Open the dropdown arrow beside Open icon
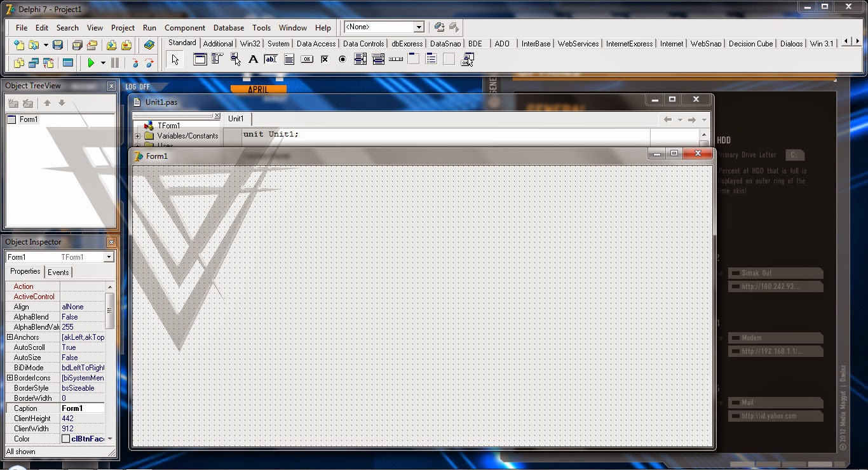Viewport: 868px width, 470px height. pos(46,45)
